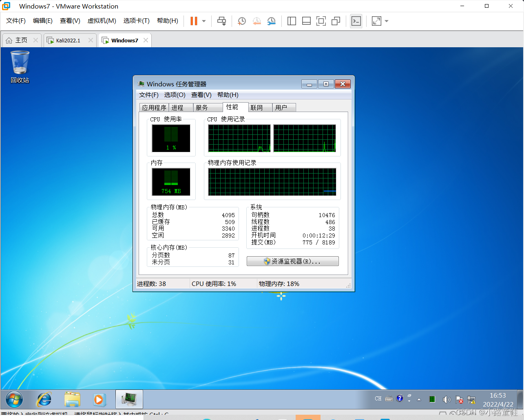Click Task Manager taskbar button
This screenshot has width=524, height=420.
point(129,400)
